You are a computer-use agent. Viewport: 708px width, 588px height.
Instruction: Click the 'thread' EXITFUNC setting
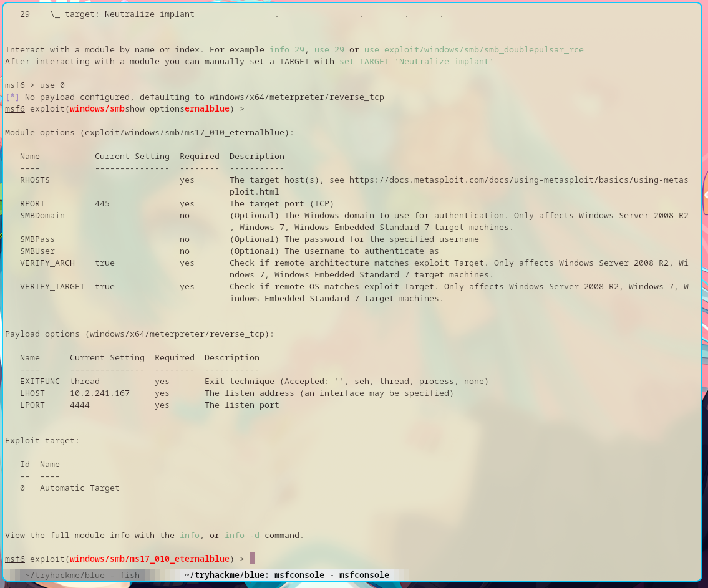pyautogui.click(x=85, y=382)
